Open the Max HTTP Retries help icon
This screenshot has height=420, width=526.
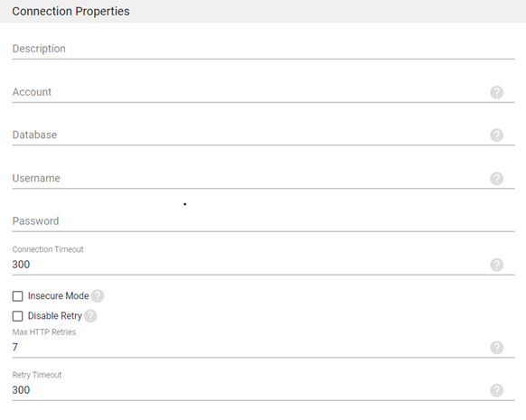496,347
